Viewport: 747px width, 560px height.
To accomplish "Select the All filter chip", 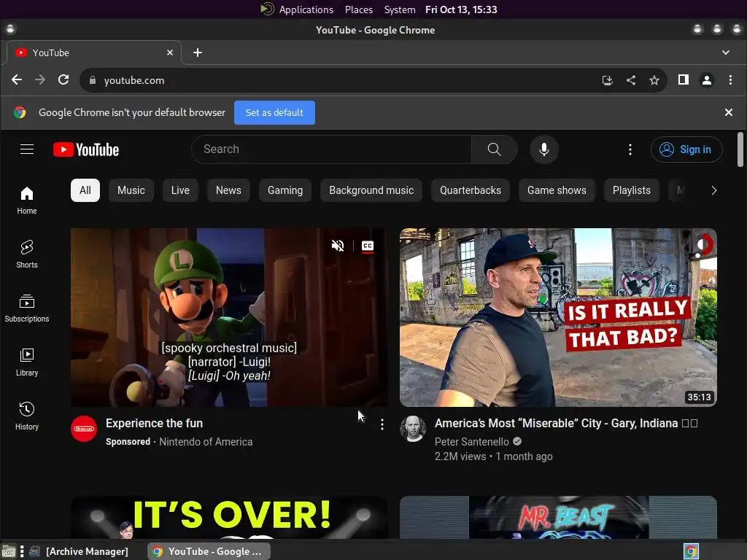I will click(85, 190).
